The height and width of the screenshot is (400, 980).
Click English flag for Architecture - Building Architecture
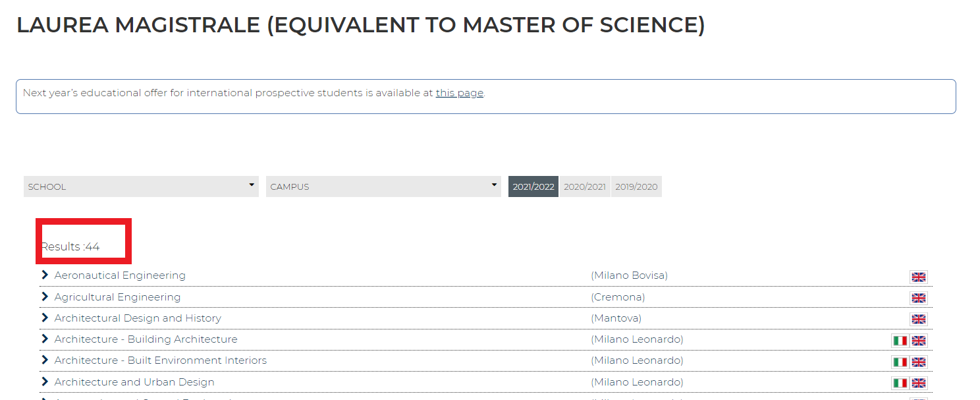pos(918,341)
